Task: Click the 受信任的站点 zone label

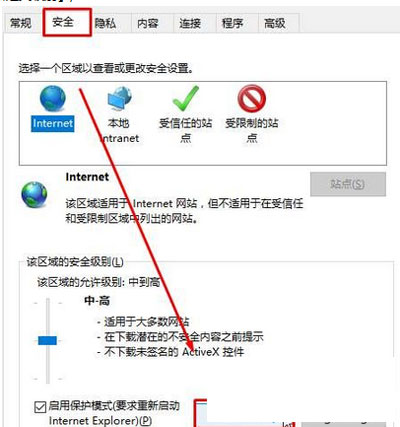Action: [x=186, y=130]
